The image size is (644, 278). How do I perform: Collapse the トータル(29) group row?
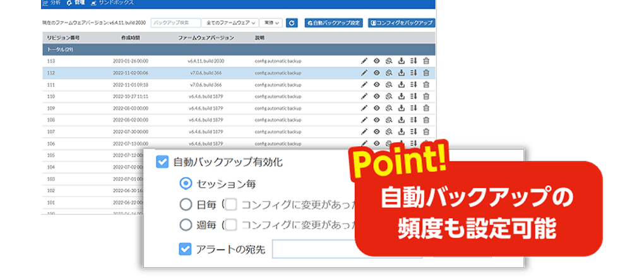(239, 49)
